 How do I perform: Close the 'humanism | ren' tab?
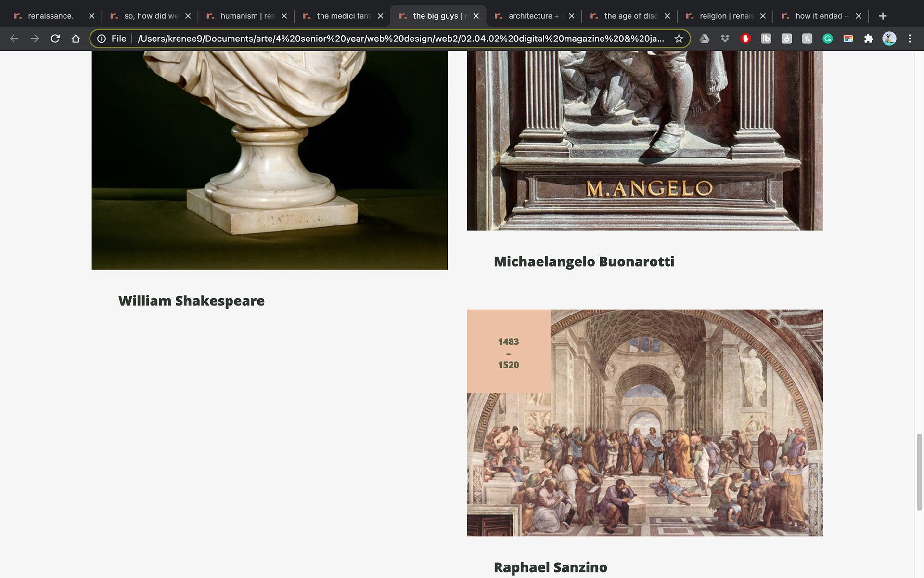[284, 16]
